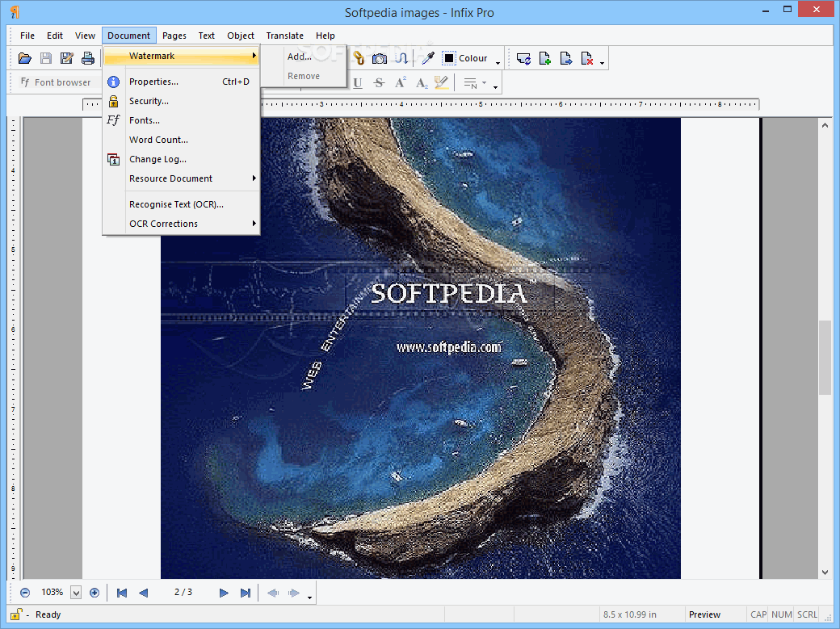Viewport: 840px width, 629px height.
Task: Click the Security padlock icon
Action: tap(114, 101)
